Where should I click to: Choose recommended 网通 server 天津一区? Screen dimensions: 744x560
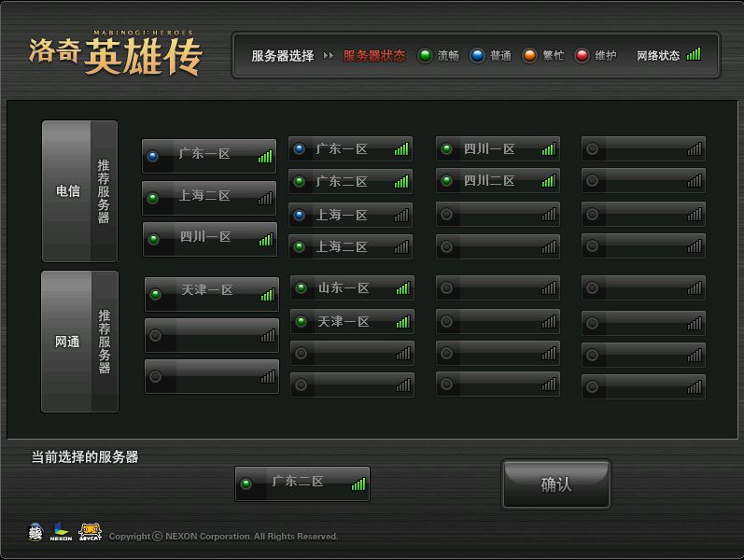click(x=211, y=292)
